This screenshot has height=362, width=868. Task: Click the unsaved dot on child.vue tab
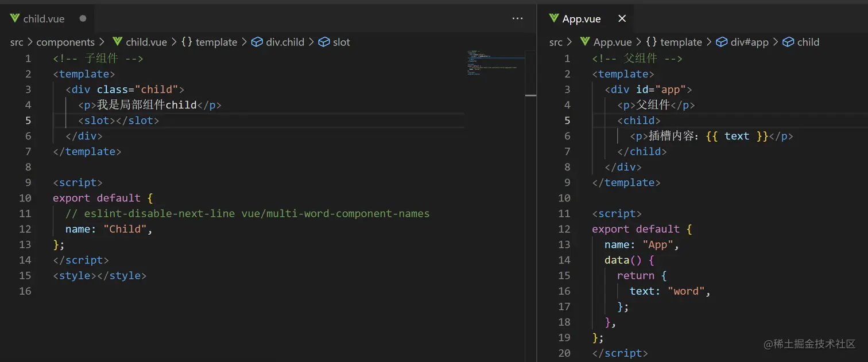[83, 18]
